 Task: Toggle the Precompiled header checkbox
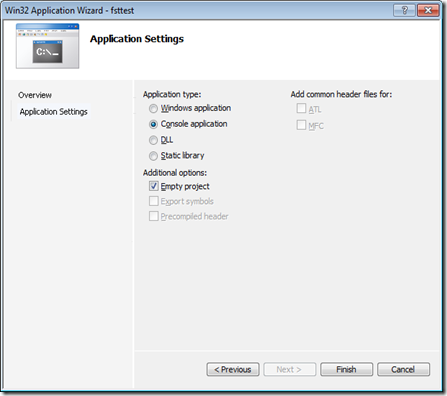point(154,216)
